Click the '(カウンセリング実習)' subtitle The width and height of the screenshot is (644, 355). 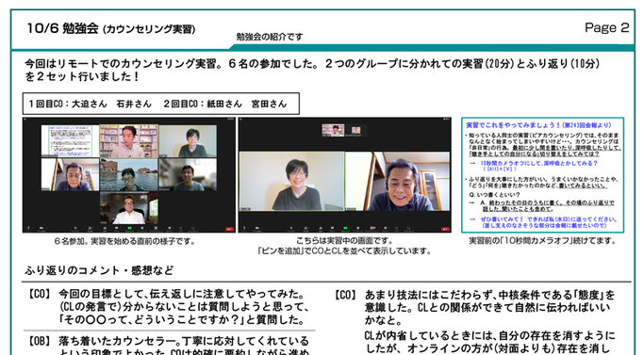coord(149,29)
